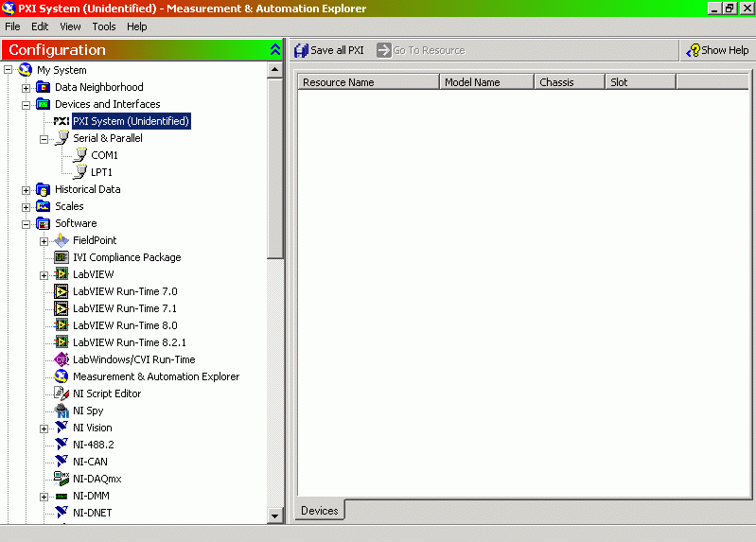Click the LPT1 port icon

pyautogui.click(x=79, y=172)
